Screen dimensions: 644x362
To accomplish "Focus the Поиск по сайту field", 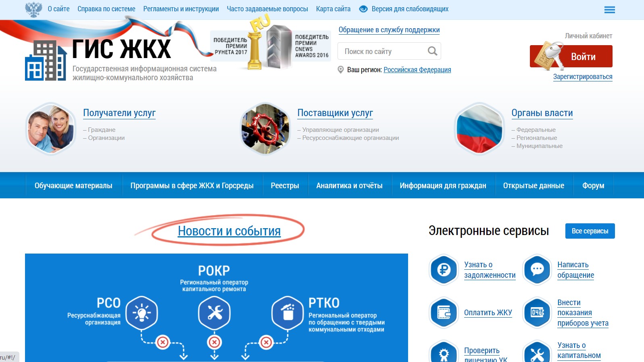I will pos(383,51).
